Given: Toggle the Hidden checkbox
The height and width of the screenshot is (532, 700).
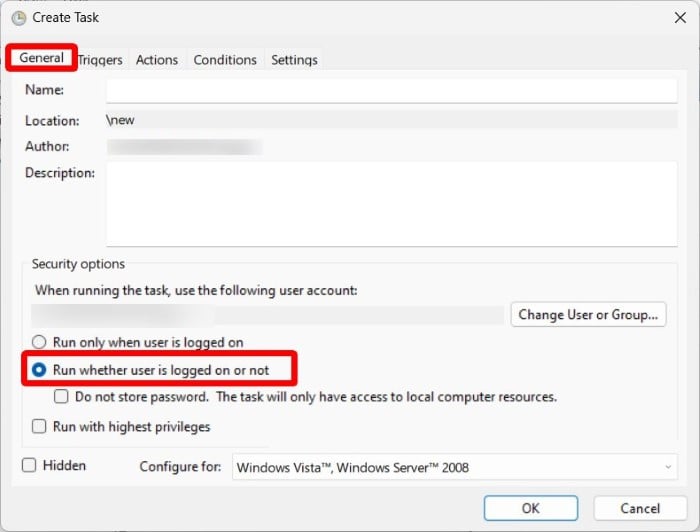Looking at the screenshot, I should pyautogui.click(x=29, y=465).
